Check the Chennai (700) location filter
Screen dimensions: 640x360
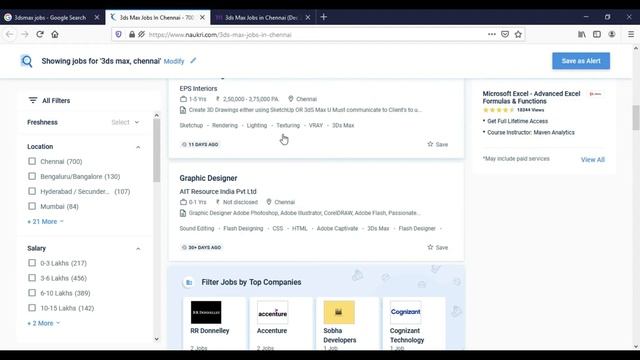32,161
